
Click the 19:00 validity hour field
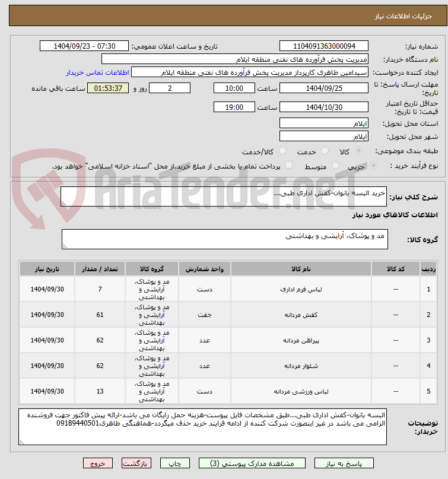tap(234, 107)
